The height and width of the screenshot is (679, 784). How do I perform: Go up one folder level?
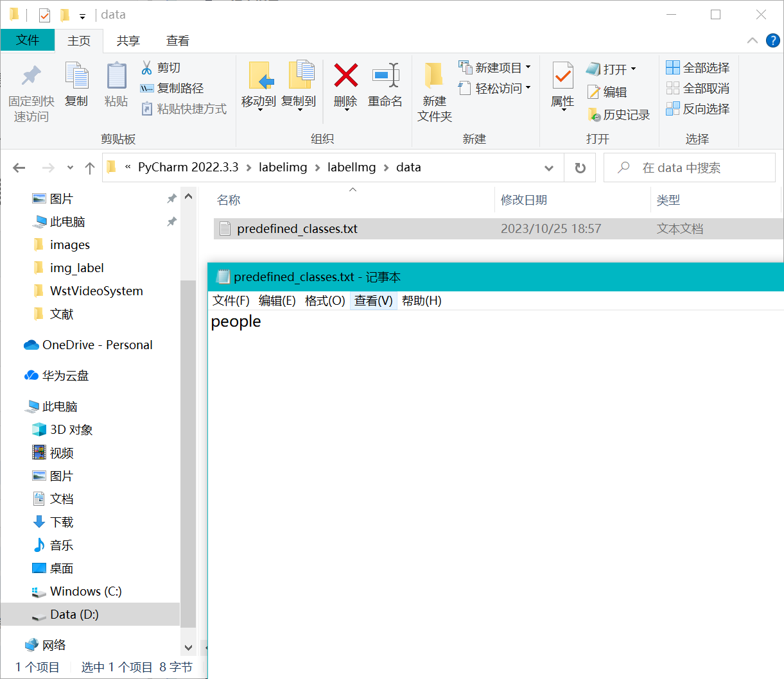click(90, 168)
